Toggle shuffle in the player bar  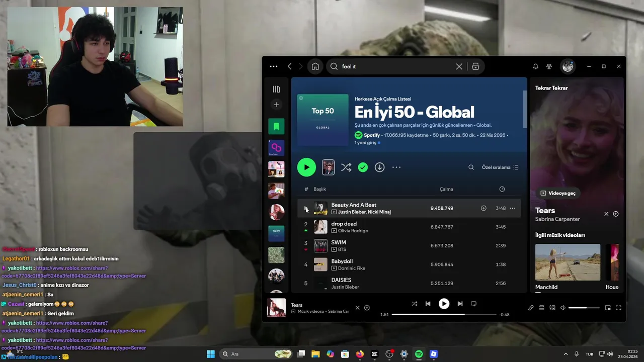pos(414,304)
